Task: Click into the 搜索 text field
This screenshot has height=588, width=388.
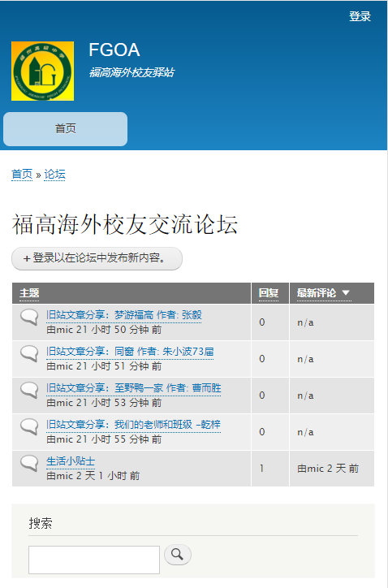Action: [x=94, y=560]
